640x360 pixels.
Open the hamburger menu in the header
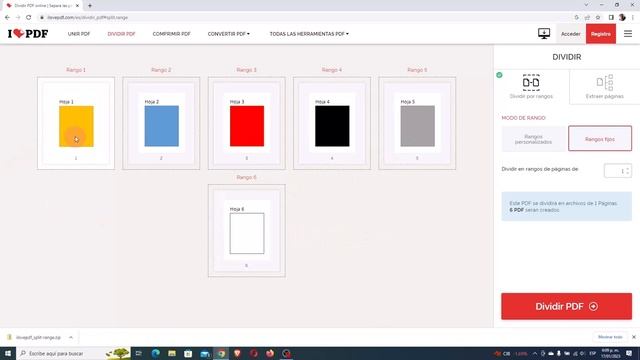tap(628, 34)
